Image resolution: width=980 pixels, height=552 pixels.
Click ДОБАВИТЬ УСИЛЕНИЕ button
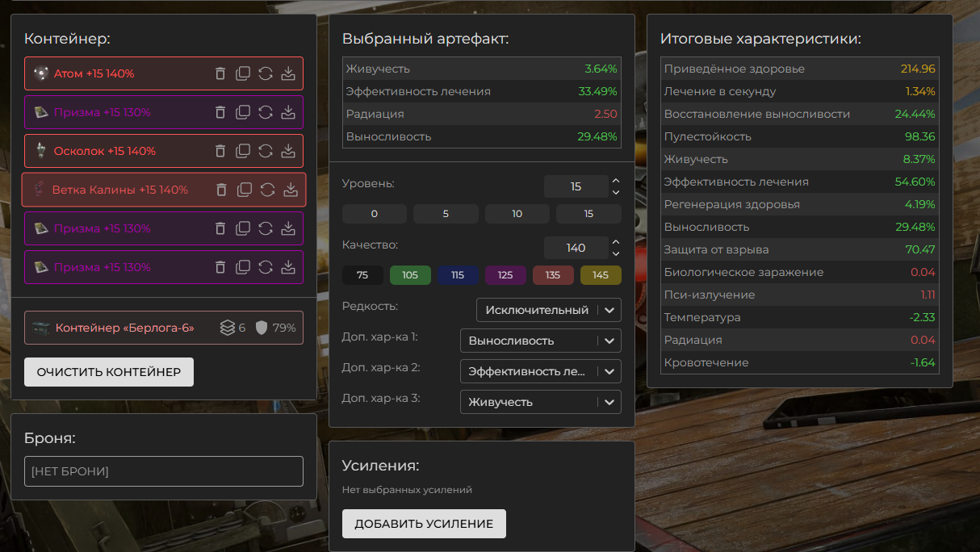click(x=424, y=524)
